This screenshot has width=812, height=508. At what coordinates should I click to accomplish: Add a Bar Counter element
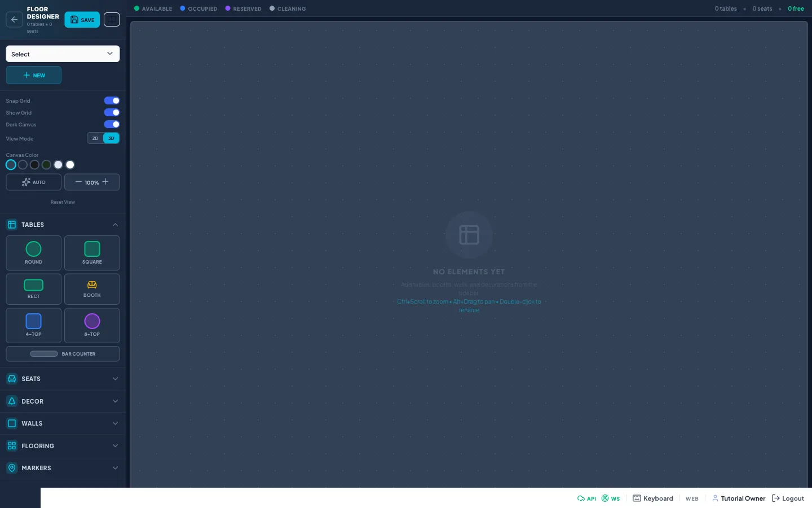[63, 354]
